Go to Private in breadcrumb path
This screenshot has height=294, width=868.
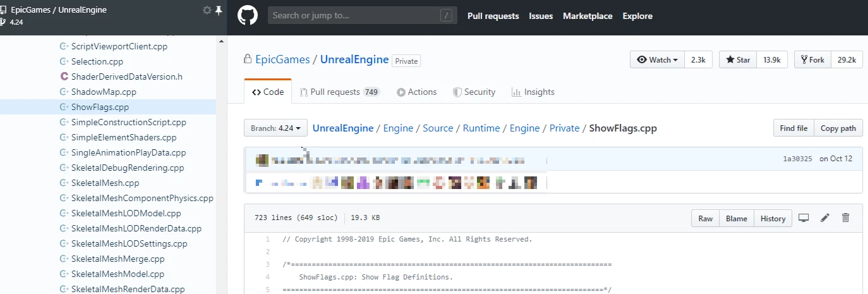565,128
